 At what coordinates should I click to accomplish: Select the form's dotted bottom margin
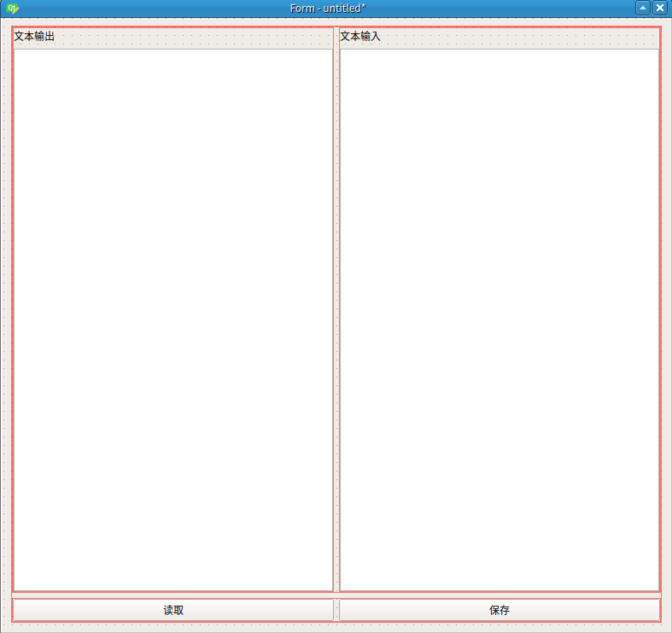pos(336,627)
